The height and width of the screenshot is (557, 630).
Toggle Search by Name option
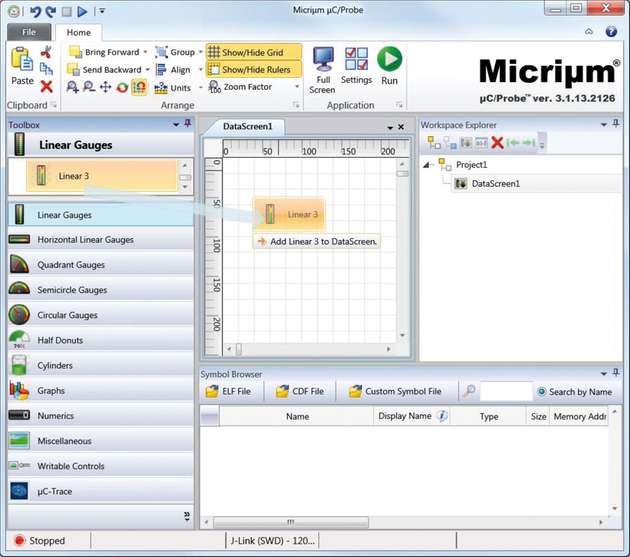[x=575, y=391]
